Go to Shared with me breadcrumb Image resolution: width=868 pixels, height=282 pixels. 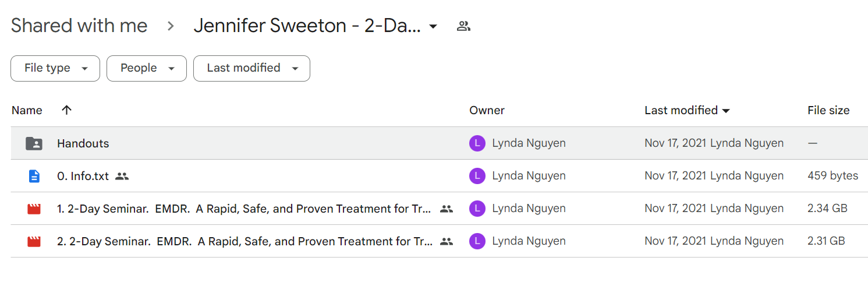(79, 26)
